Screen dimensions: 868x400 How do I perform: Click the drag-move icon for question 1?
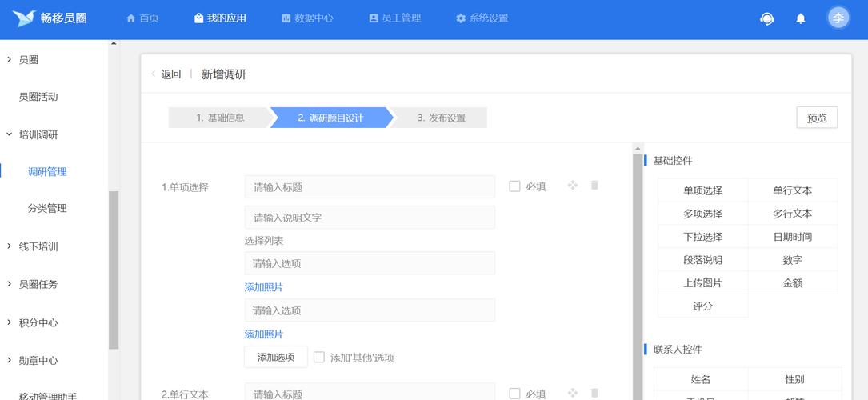click(573, 186)
